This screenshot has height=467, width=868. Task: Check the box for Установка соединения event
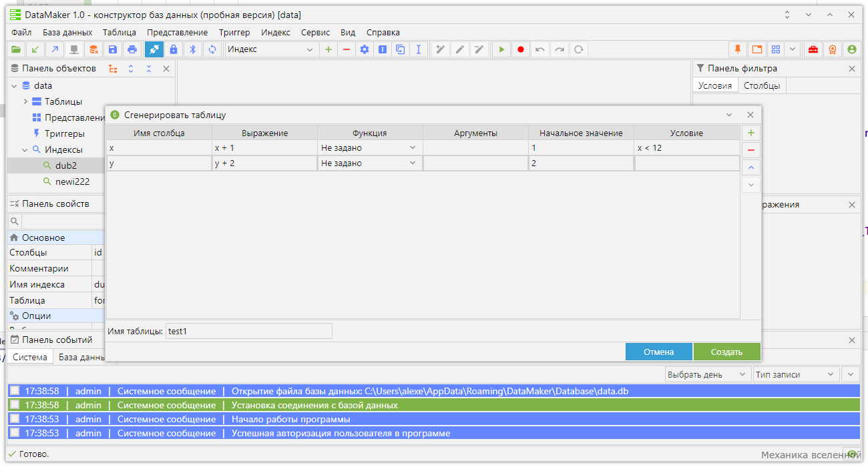tap(15, 405)
